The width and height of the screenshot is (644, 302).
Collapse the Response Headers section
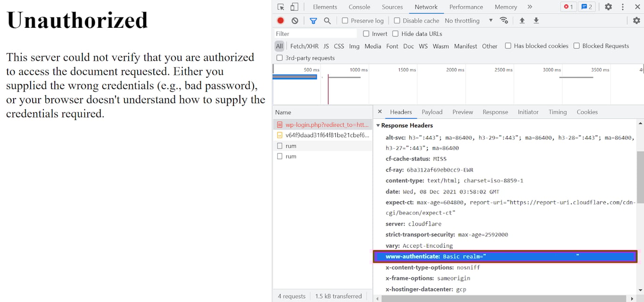click(378, 125)
